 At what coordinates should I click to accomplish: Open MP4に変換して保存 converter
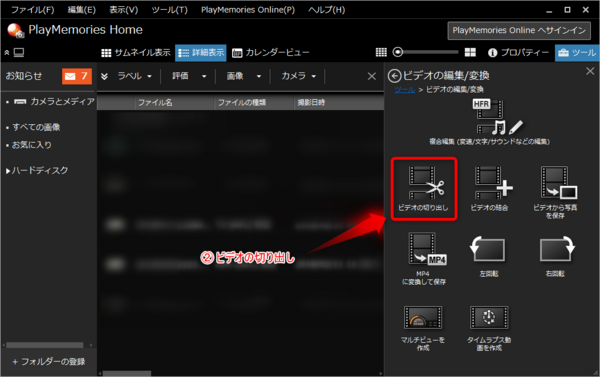(x=423, y=259)
